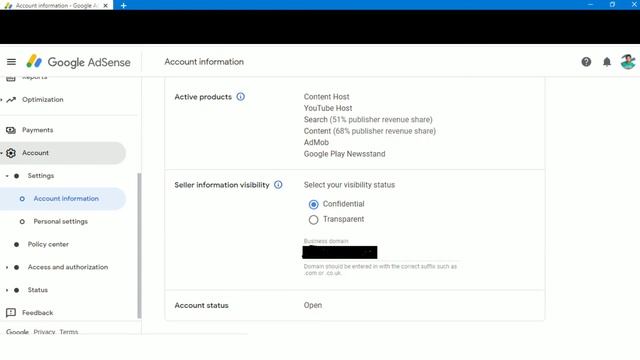Expand the Status submenu arrow
Screen dimensions: 640x360
(x=7, y=290)
